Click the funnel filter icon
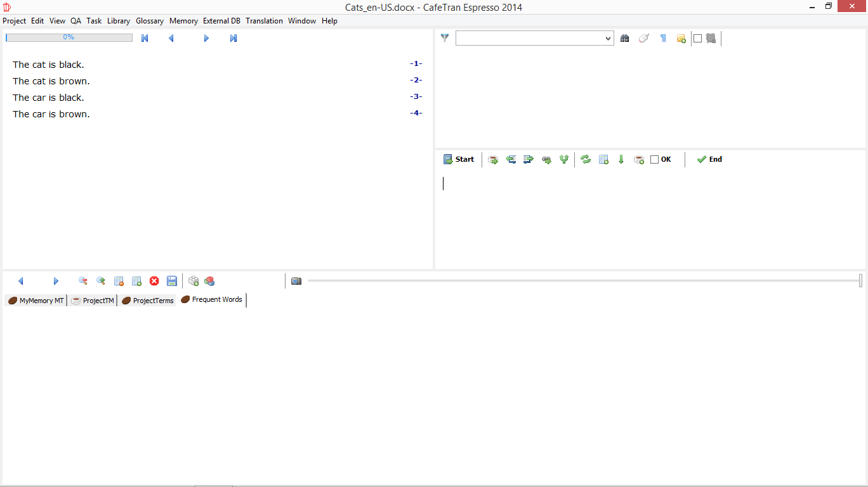868x487 pixels. click(445, 38)
